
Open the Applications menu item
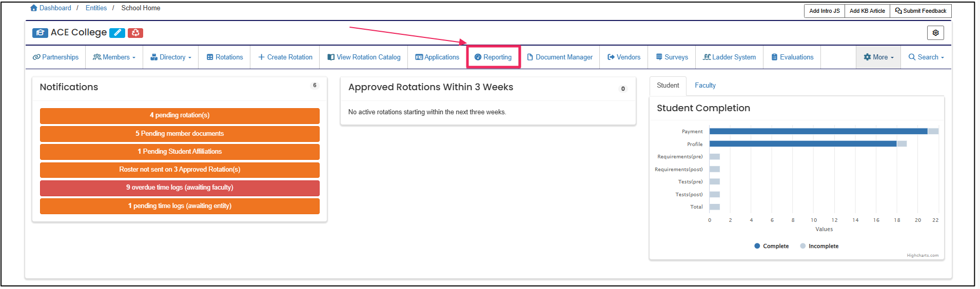pyautogui.click(x=437, y=57)
